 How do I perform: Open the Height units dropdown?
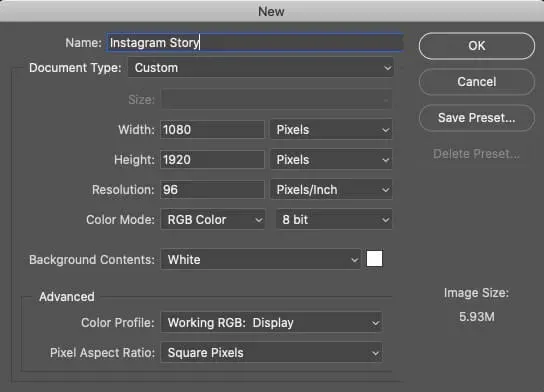click(x=331, y=160)
